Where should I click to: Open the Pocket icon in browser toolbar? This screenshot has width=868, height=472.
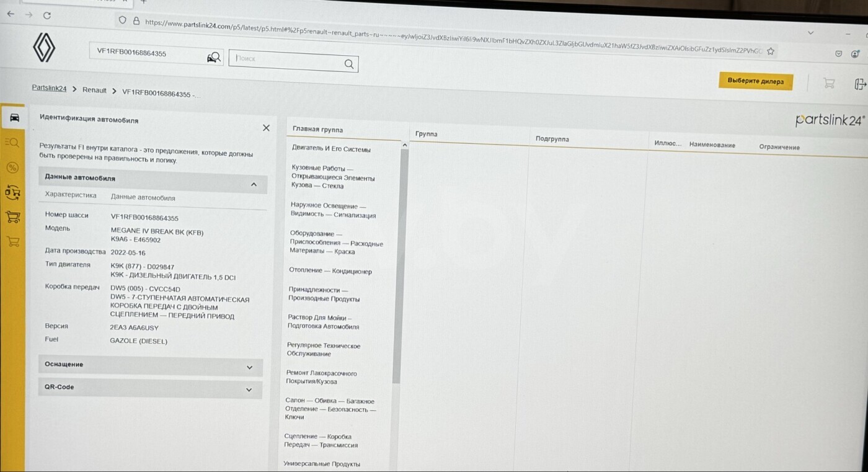click(839, 54)
